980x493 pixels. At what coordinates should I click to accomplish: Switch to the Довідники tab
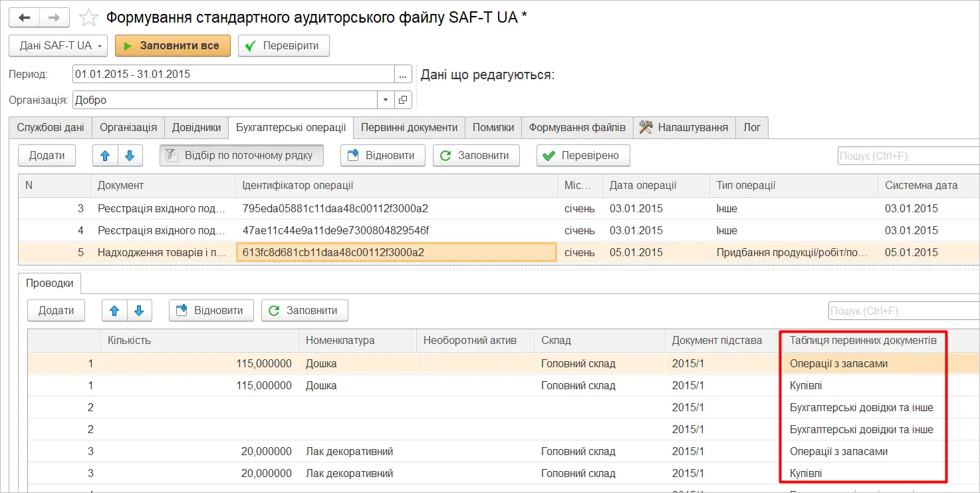pyautogui.click(x=196, y=127)
